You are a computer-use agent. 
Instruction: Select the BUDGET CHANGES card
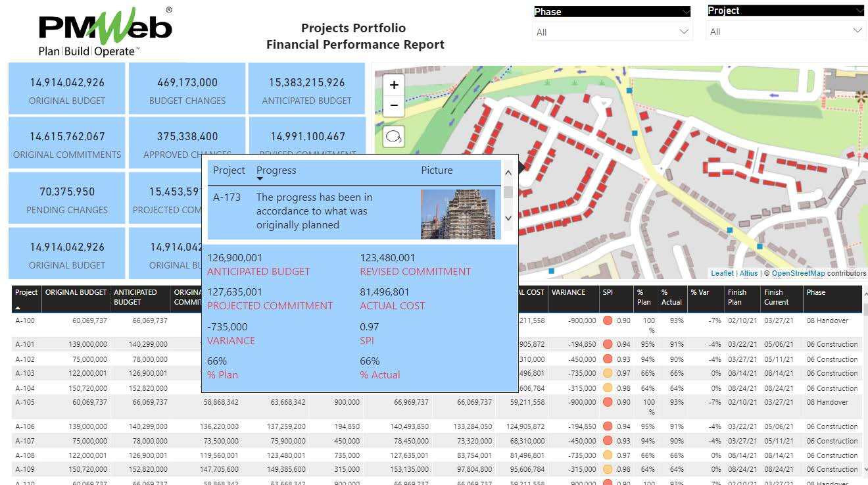187,89
